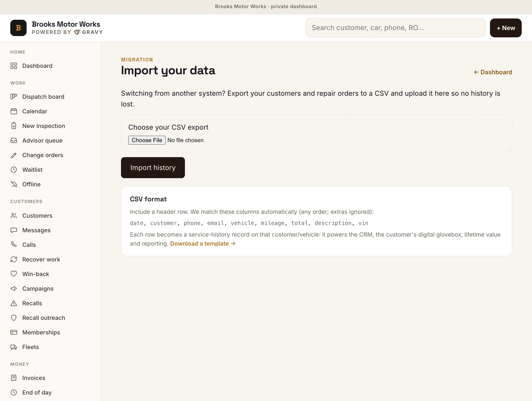Viewport: 532px width, 401px height.
Task: Click the Campaigns megaphone icon
Action: click(14, 288)
